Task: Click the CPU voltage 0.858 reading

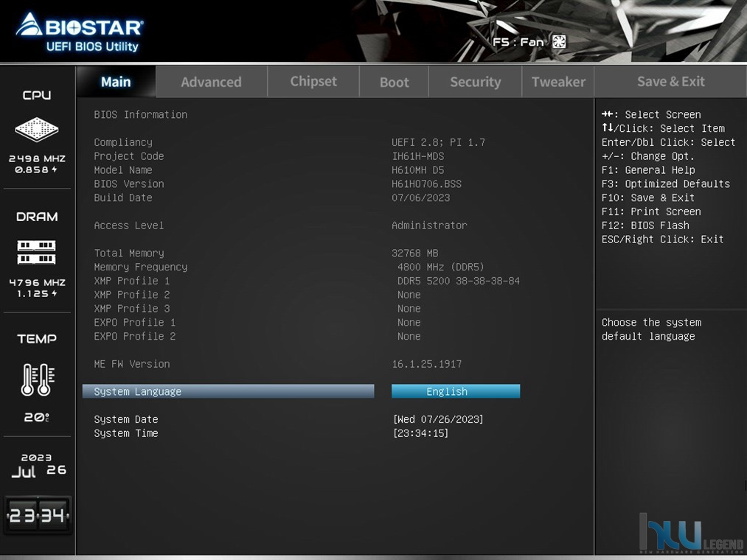Action: pos(35,169)
